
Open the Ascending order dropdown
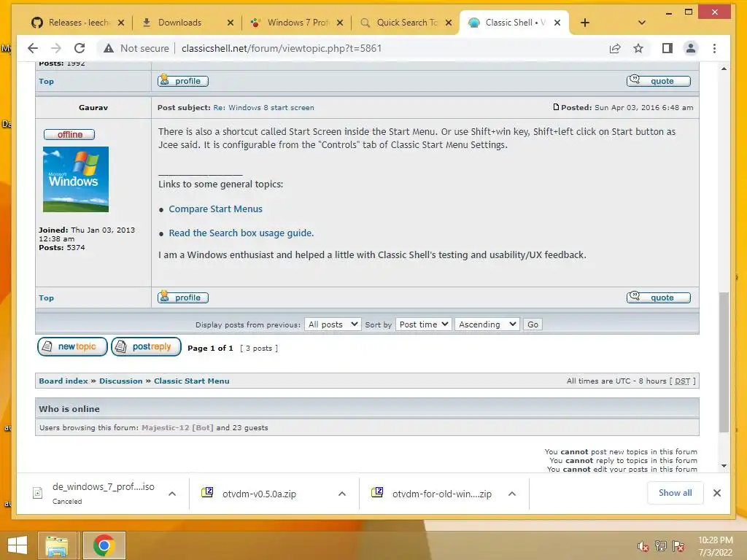click(487, 324)
